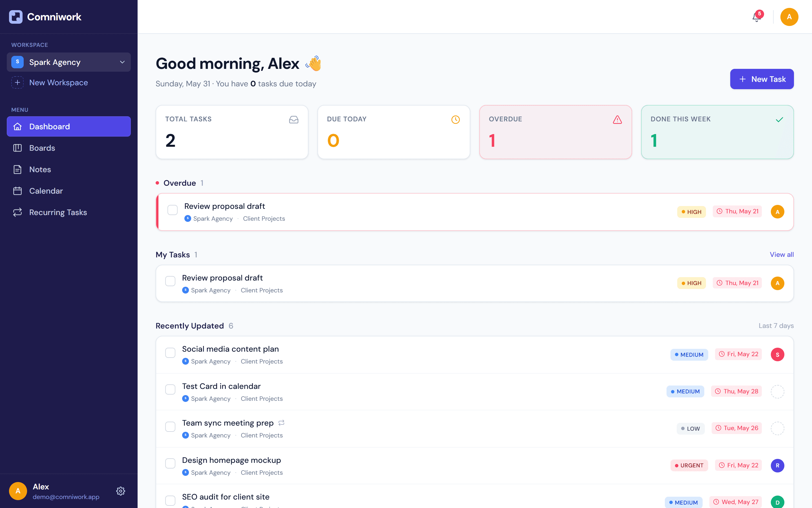This screenshot has width=812, height=508.
Task: Click Alex's avatar in sidebar footer
Action: click(18, 491)
